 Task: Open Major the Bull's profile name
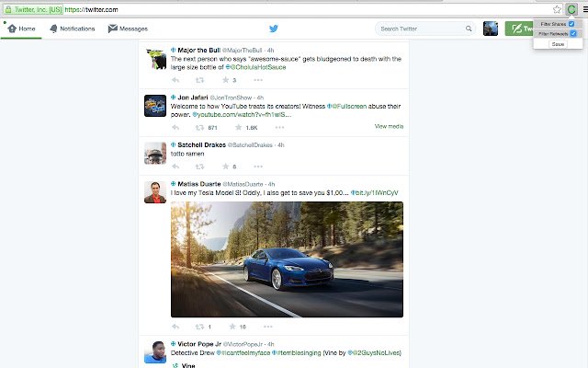pos(199,51)
